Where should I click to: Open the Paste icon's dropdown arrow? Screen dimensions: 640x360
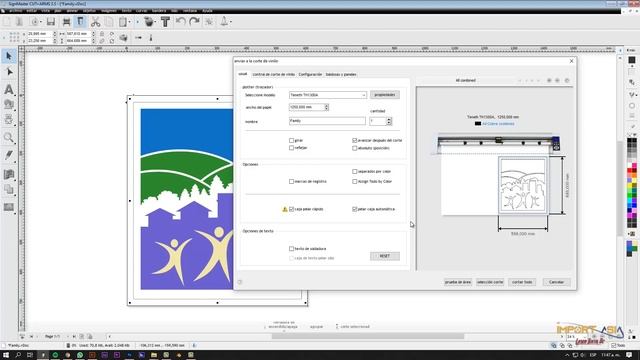(x=129, y=22)
